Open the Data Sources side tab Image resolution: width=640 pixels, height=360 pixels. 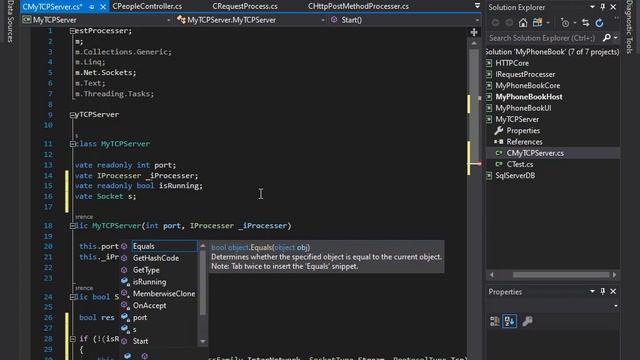[x=10, y=21]
